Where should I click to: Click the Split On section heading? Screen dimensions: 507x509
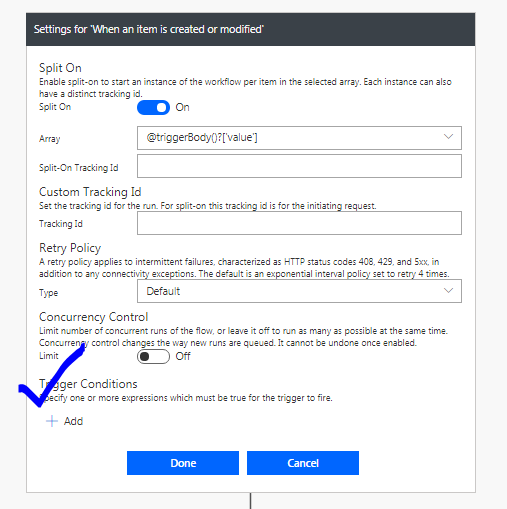(x=60, y=68)
